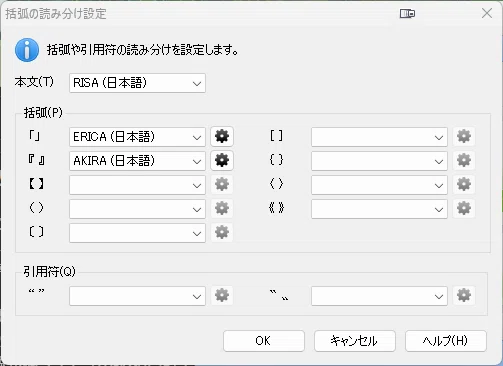Screen dimensions: 503x366
Task: Open the voice dropdown for ( ) parentheses
Action: pyautogui.click(x=137, y=209)
